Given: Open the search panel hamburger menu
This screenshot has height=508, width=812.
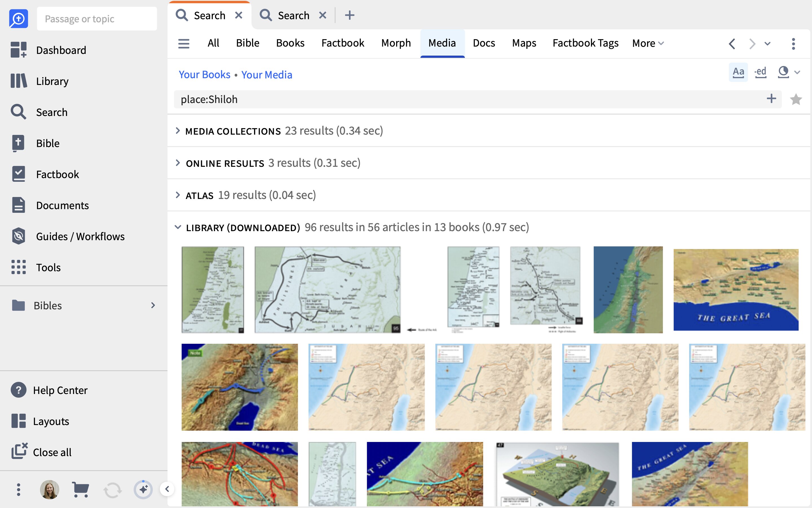Looking at the screenshot, I should (184, 43).
